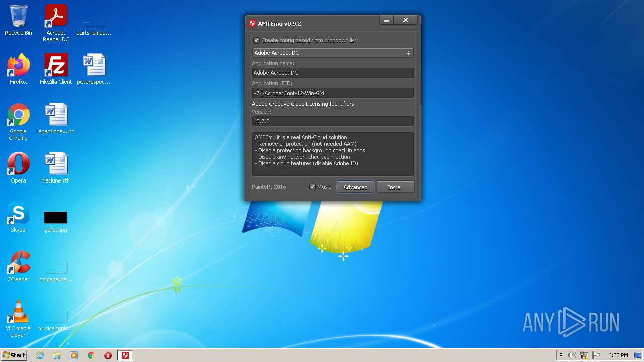
Task: Expand the Adobe Acrobat DC dropdown
Action: pos(332,53)
